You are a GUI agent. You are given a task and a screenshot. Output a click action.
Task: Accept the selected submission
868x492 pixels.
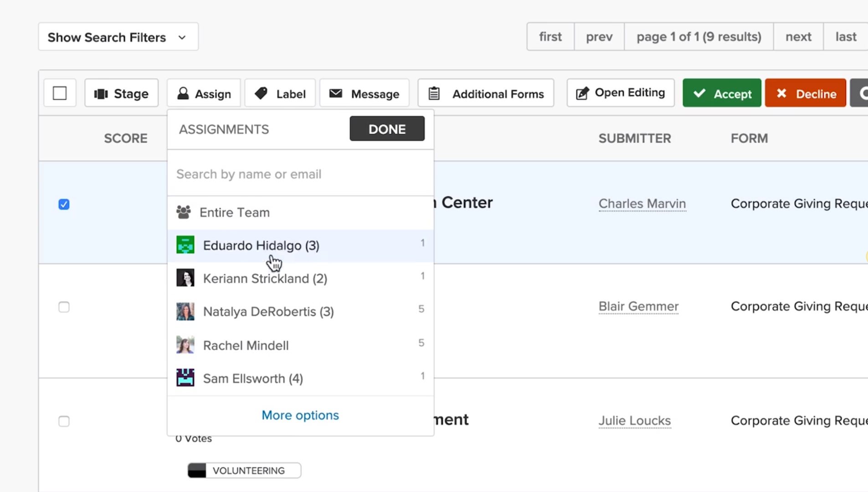(x=722, y=93)
